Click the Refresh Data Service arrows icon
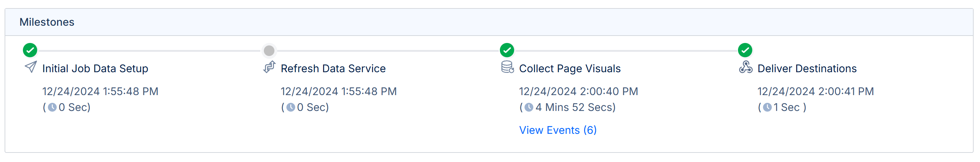The width and height of the screenshot is (980, 162). click(269, 67)
